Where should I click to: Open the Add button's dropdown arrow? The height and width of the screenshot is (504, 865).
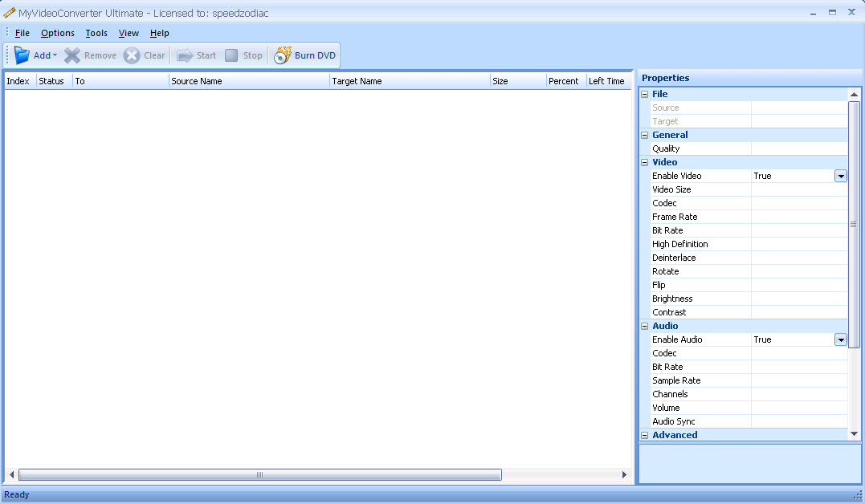coord(55,55)
